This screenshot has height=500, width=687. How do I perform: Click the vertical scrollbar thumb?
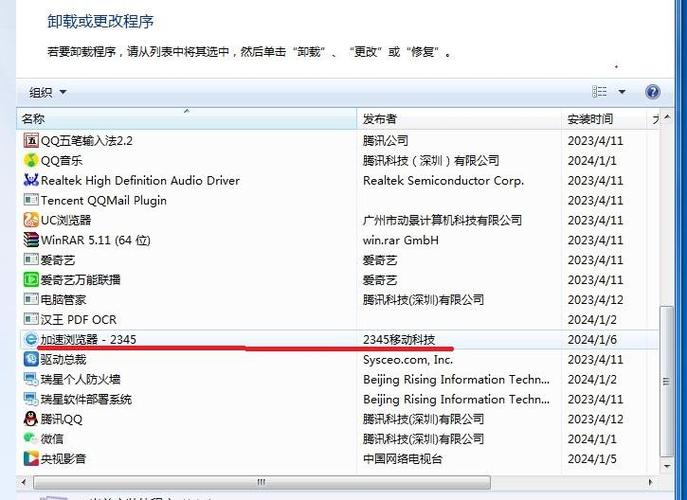666,381
